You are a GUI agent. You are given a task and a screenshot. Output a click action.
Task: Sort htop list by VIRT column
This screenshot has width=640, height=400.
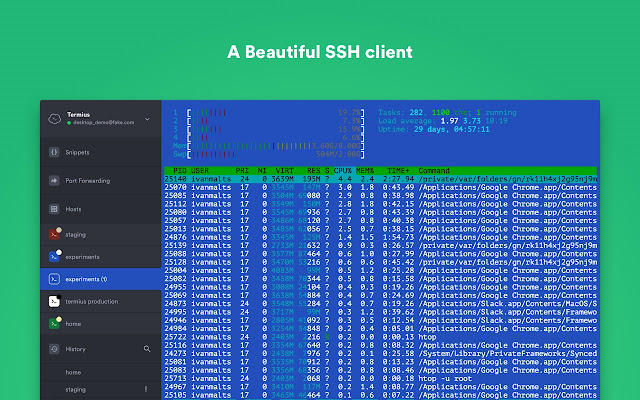click(x=284, y=171)
